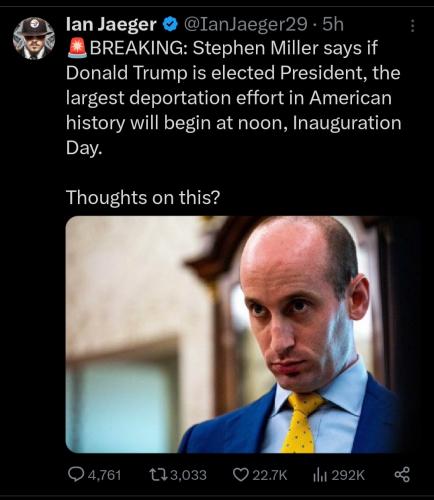
Task: Open the attached photo of the man
Action: (239, 334)
